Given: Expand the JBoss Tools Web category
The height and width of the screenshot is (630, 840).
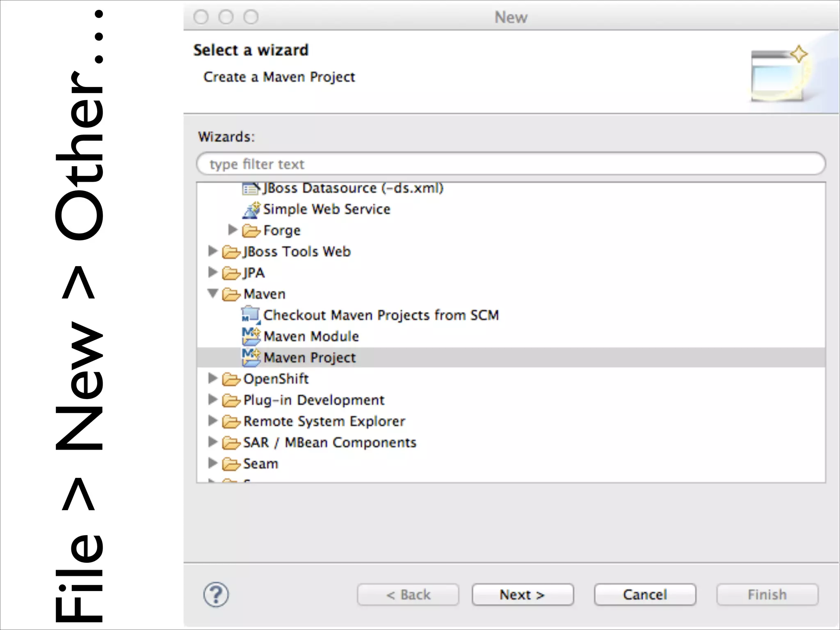Looking at the screenshot, I should pos(213,251).
